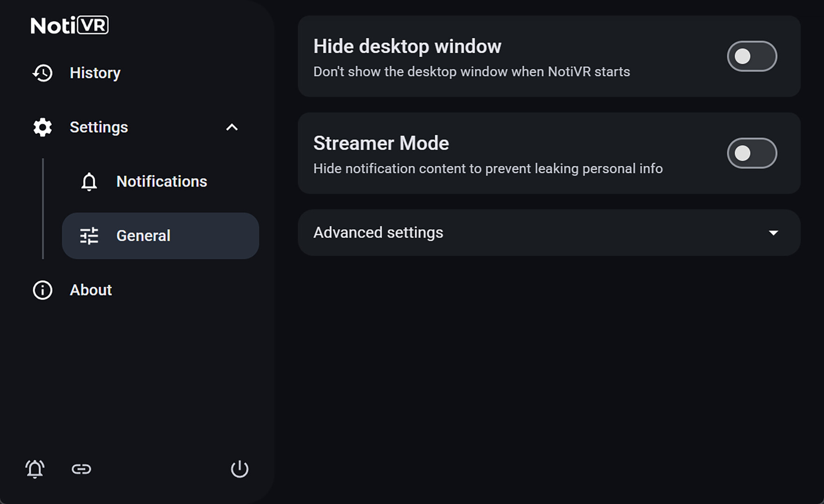824x504 pixels.
Task: Collapse the Settings chevron arrow
Action: [232, 127]
